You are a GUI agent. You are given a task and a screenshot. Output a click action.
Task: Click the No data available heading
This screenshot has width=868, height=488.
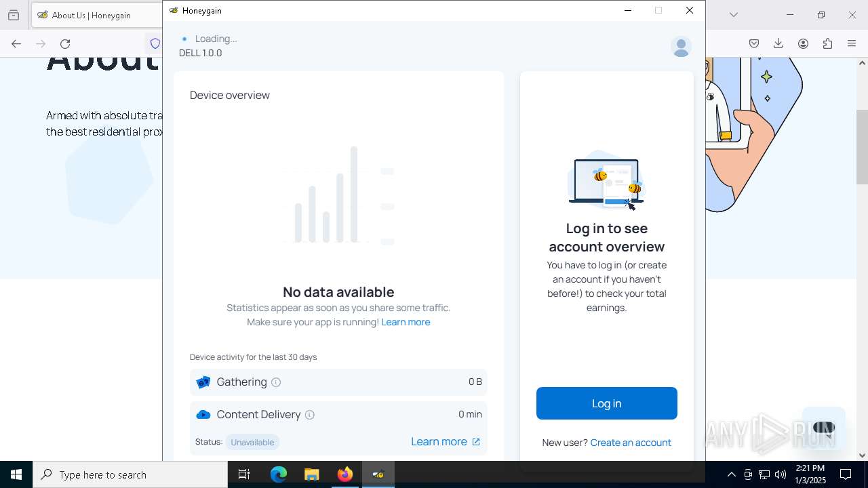pyautogui.click(x=338, y=292)
